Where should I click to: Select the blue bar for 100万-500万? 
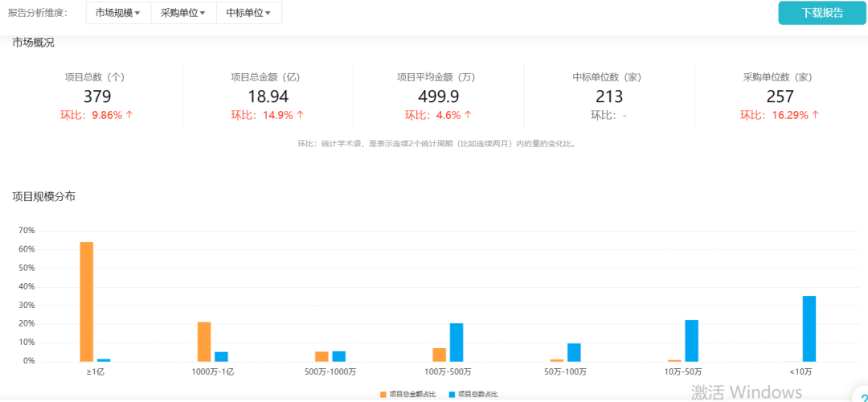(x=457, y=343)
